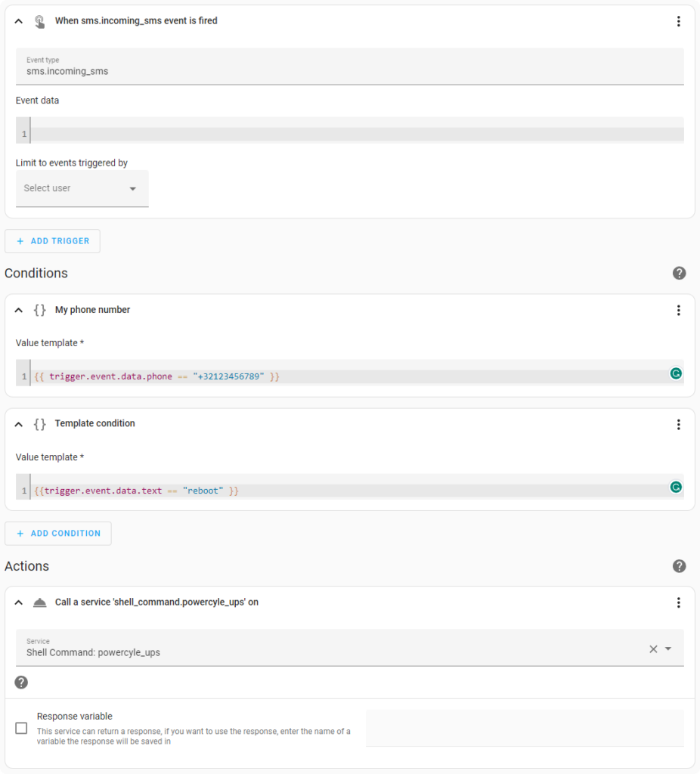Image resolution: width=700 pixels, height=774 pixels.
Task: Open the service action three-dot menu
Action: click(x=678, y=602)
